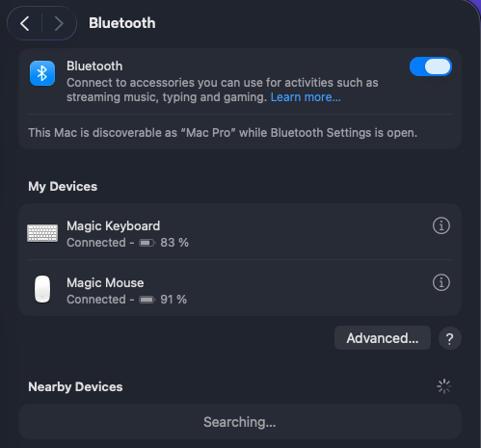Viewport: 481px width, 448px height.
Task: Click the Mac Pro discoverable notice text
Action: [223, 133]
